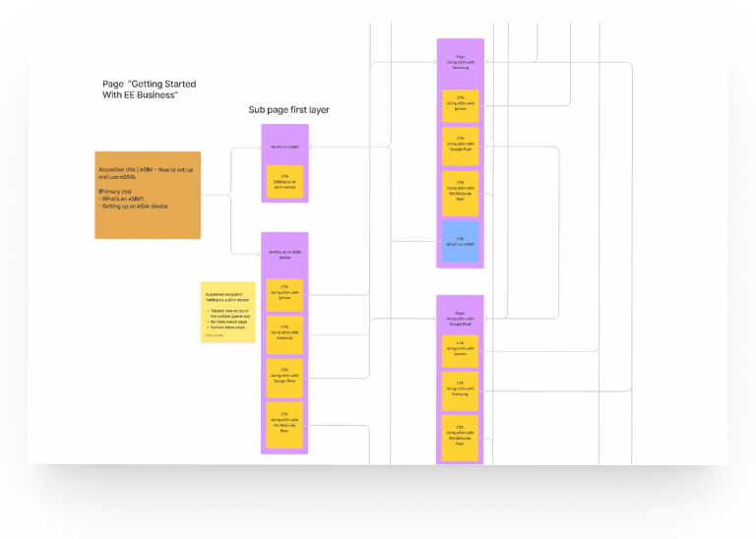The image size is (756, 539).
Task: Click the "Sub page first layer" heading
Action: (288, 110)
